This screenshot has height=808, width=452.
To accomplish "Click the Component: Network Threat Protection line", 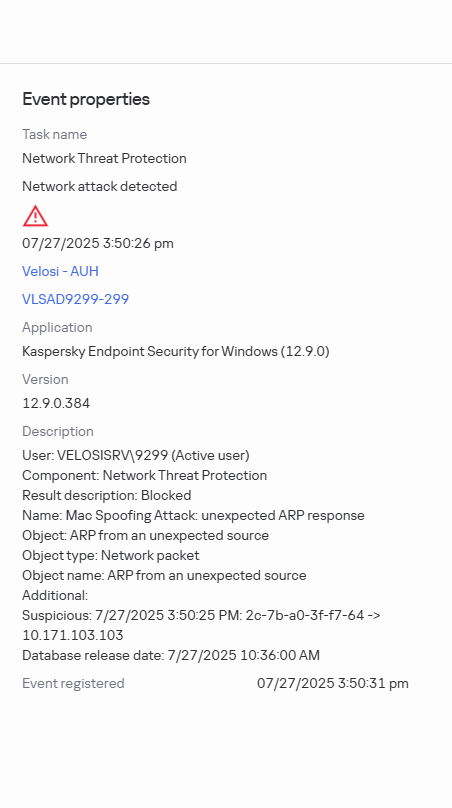I will [x=144, y=475].
